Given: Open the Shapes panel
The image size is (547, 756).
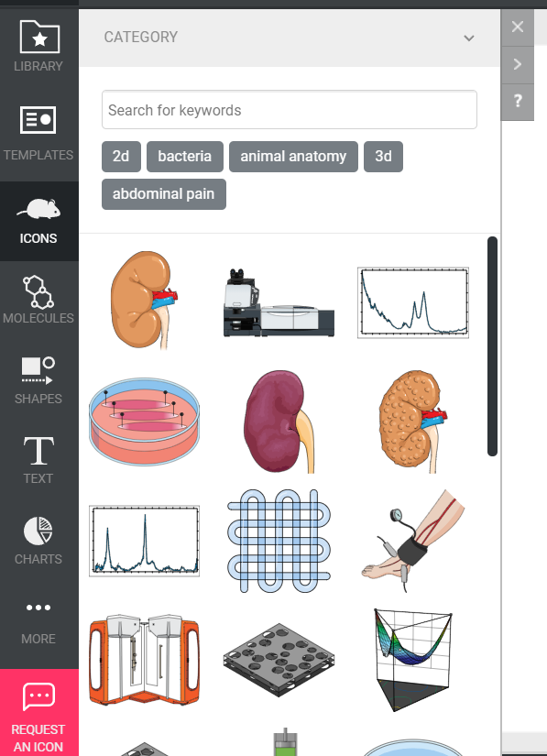Looking at the screenshot, I should [x=39, y=380].
